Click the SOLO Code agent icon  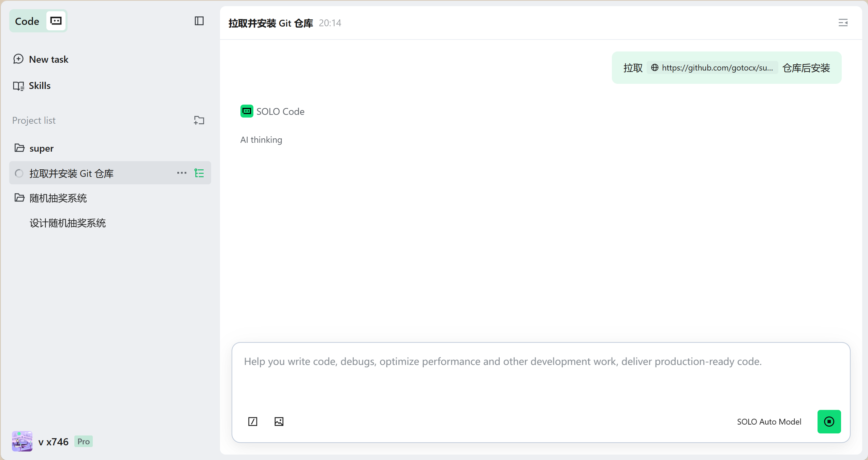[247, 111]
